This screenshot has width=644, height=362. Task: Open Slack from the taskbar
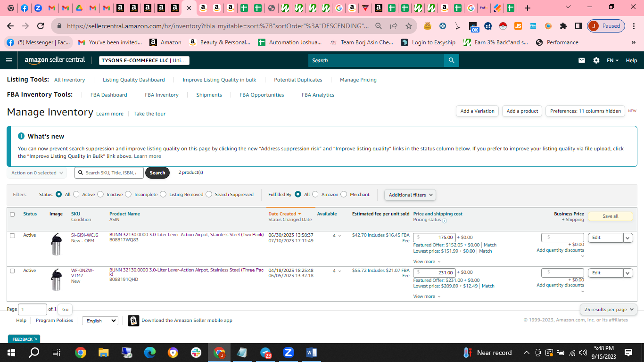[x=196, y=353]
